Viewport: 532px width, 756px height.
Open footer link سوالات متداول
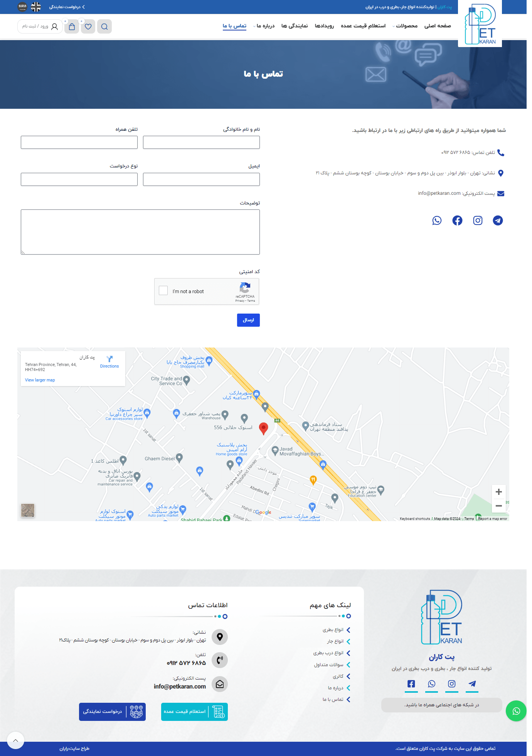coord(328,665)
